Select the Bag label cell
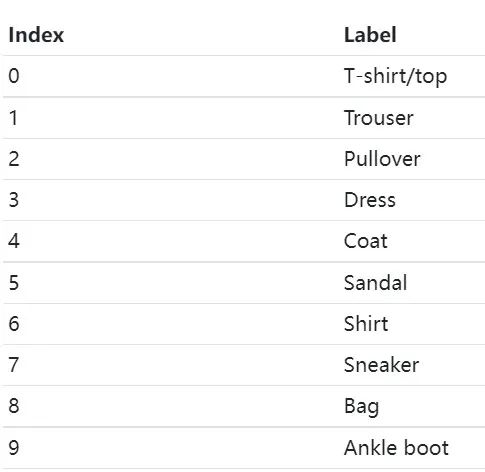The width and height of the screenshot is (485, 472). pos(361,407)
